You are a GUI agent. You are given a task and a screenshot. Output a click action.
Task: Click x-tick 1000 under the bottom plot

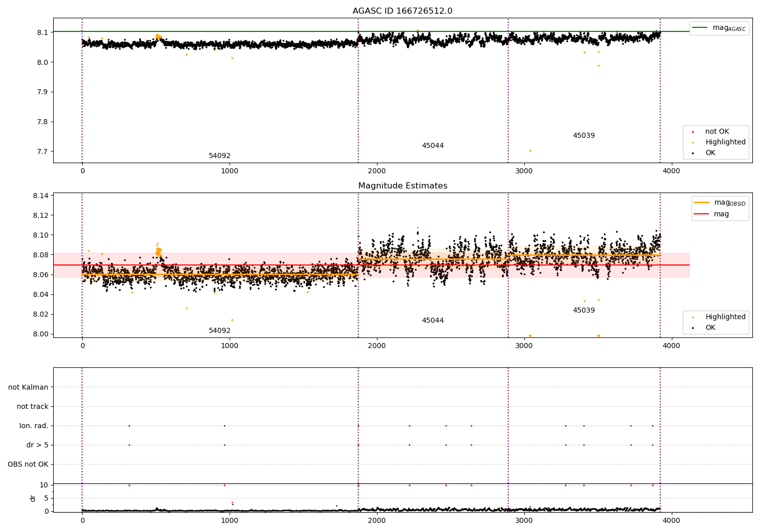coord(230,520)
